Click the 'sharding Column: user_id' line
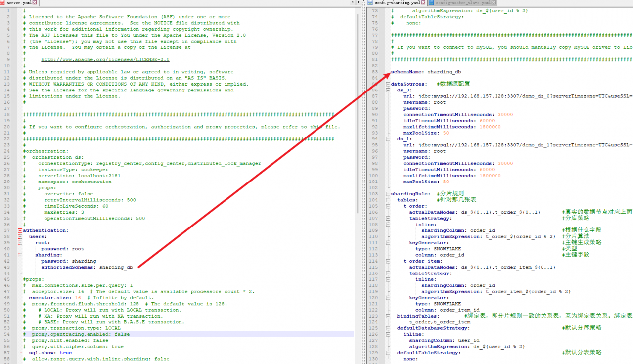Screen dimensions: 633x364 coord(444,340)
